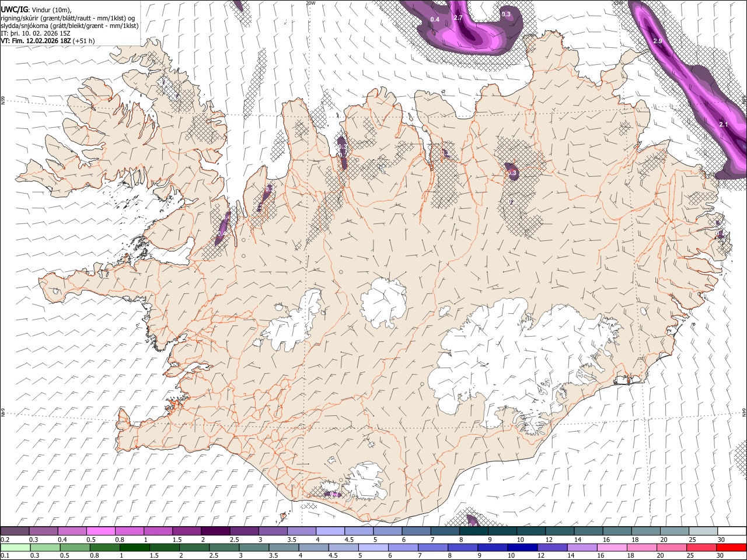The height and width of the screenshot is (560, 747).
Task: Click the 'UWC/IG' title text
Action: tap(14, 9)
